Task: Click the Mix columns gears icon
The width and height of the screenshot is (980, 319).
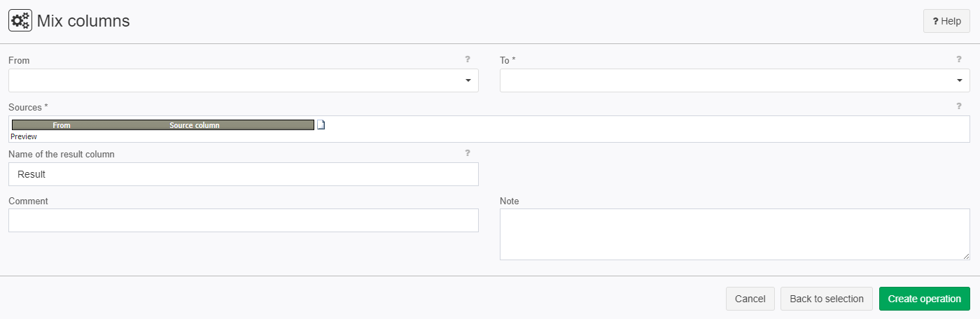Action: coord(20,21)
